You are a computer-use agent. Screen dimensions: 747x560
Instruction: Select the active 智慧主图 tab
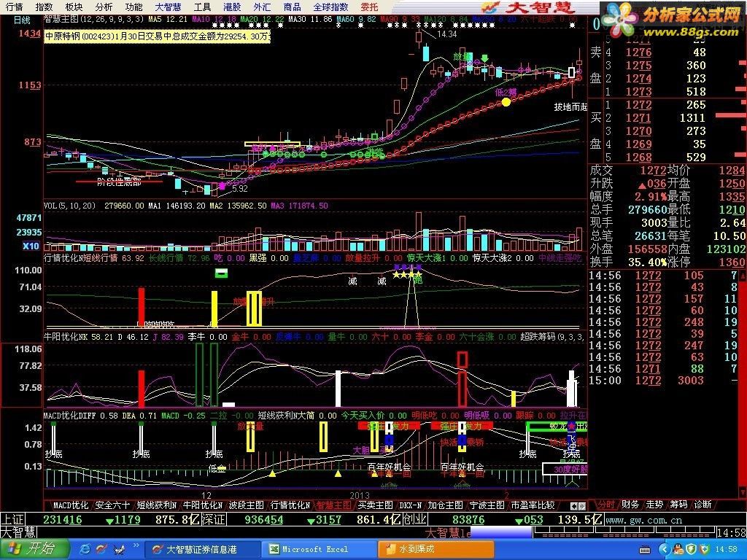tap(334, 505)
